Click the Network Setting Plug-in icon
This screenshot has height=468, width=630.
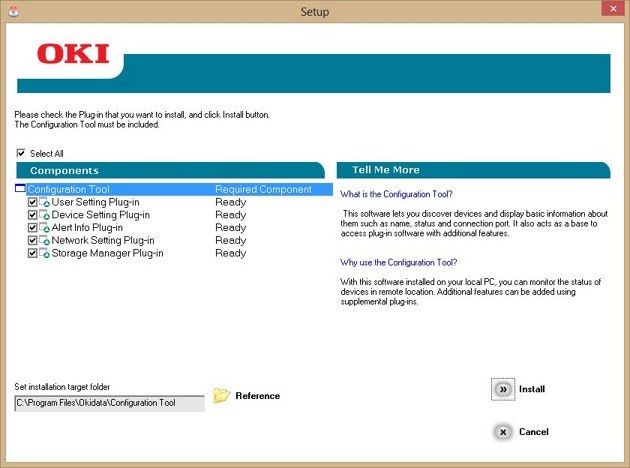tap(45, 241)
